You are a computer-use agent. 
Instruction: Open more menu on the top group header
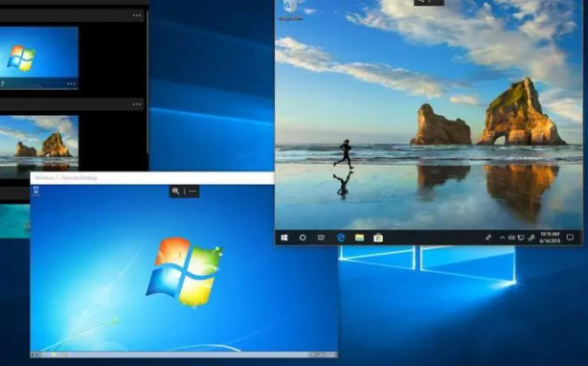click(x=137, y=15)
